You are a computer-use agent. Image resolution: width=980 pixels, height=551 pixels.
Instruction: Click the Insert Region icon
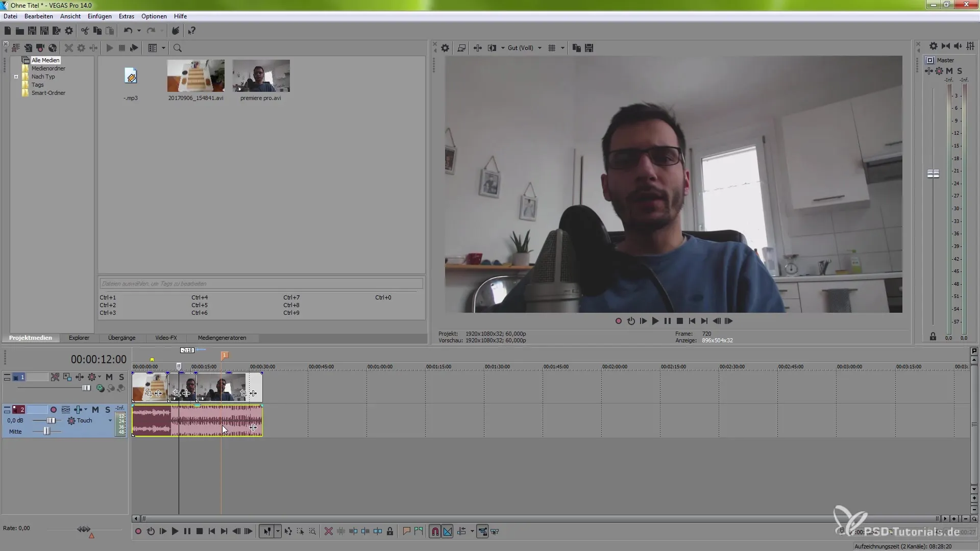(x=419, y=532)
